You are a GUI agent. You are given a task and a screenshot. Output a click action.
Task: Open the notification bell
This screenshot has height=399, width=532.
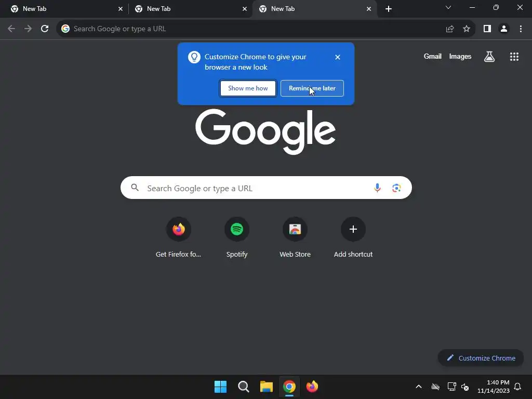tap(517, 387)
